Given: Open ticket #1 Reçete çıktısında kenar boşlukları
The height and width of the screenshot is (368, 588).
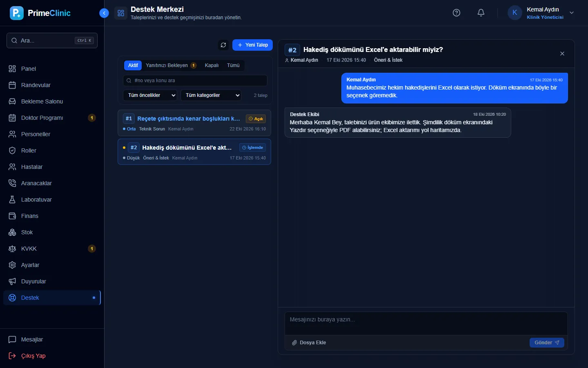Looking at the screenshot, I should (x=194, y=123).
